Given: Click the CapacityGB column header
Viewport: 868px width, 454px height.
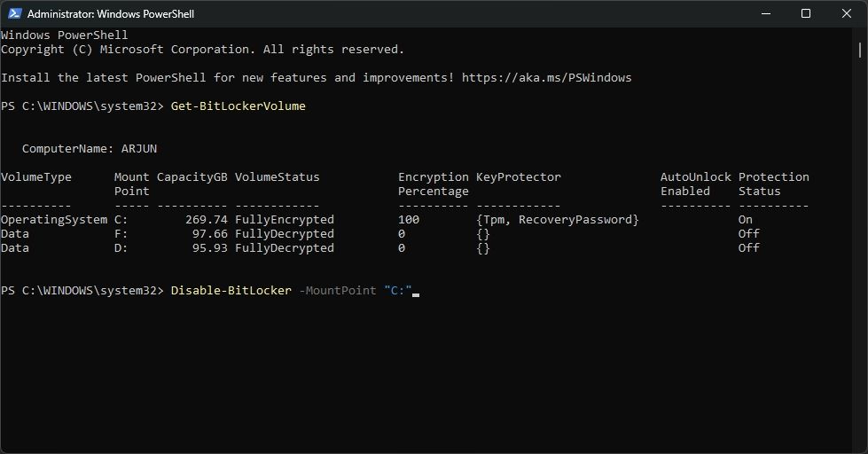Looking at the screenshot, I should coord(192,176).
